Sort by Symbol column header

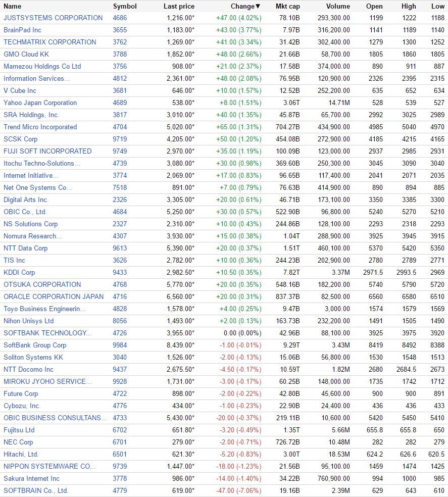click(x=125, y=6)
